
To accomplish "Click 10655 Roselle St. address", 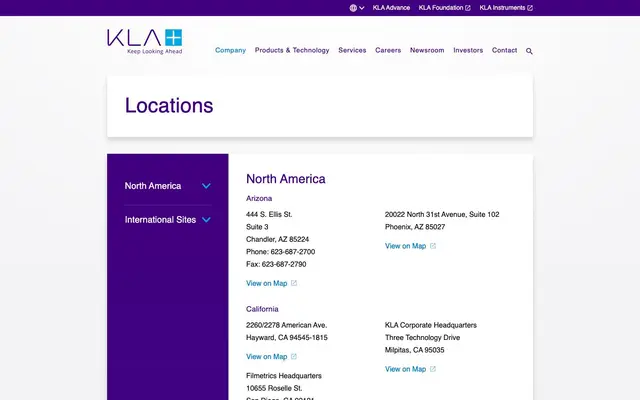I will [x=274, y=388].
